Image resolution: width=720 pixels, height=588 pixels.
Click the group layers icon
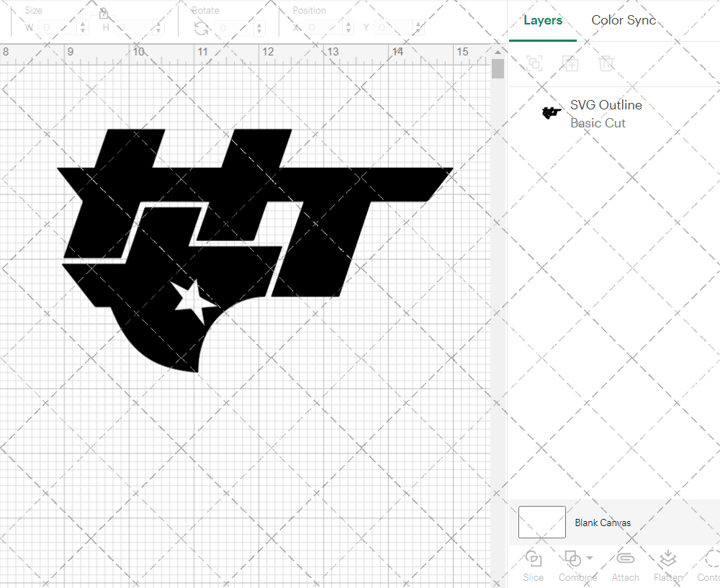(x=535, y=63)
